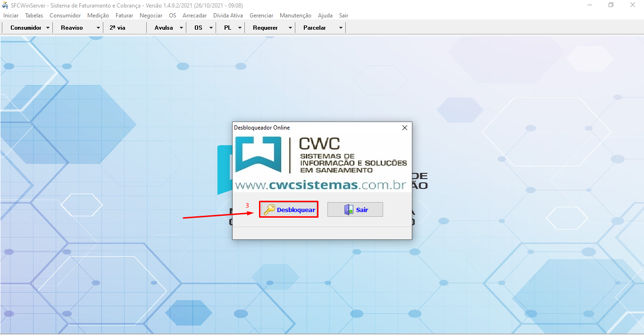Expand the Requerer toolbar dropdown arrow
The width and height of the screenshot is (644, 335).
click(x=290, y=28)
